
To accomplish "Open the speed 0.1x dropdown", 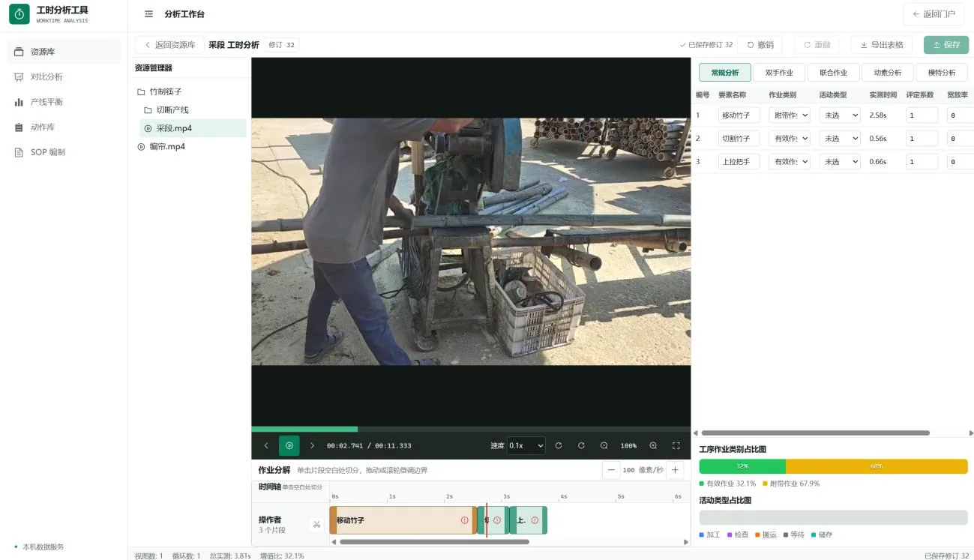I will [x=526, y=445].
